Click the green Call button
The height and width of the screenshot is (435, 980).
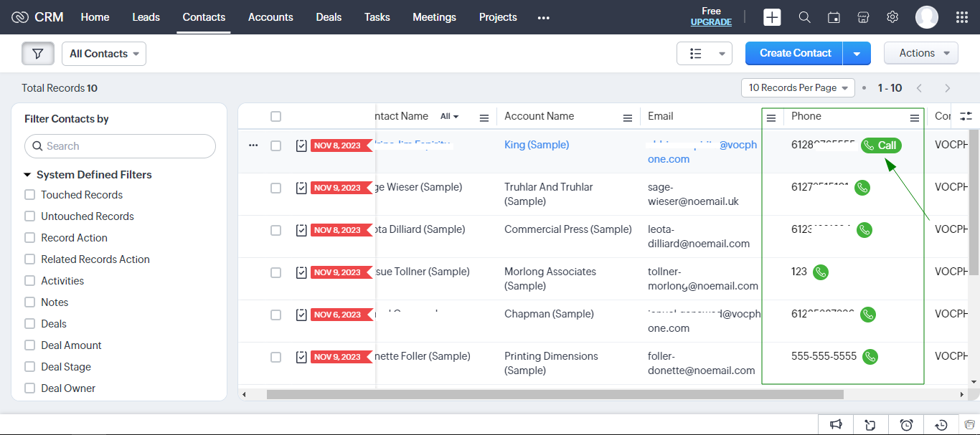click(x=881, y=145)
